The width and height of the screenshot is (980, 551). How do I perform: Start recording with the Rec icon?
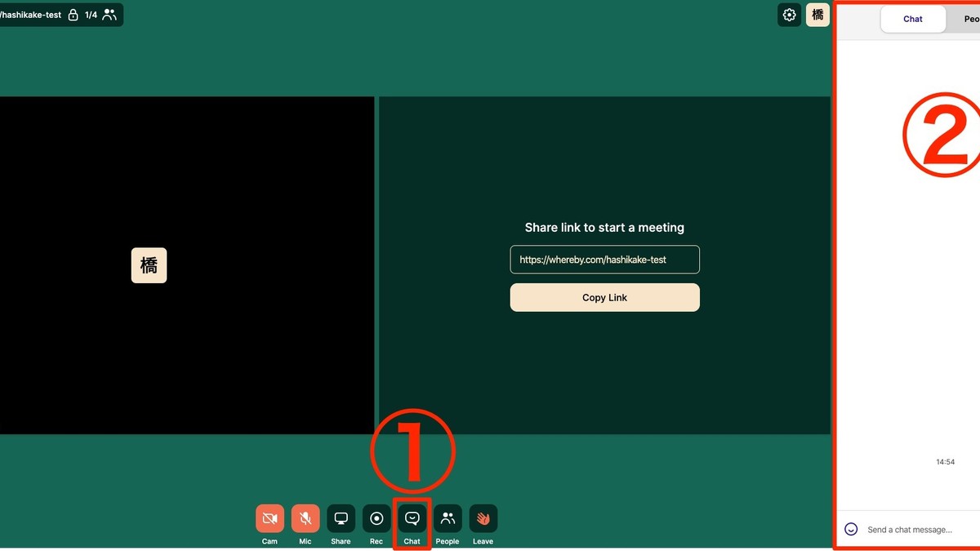pos(376,518)
